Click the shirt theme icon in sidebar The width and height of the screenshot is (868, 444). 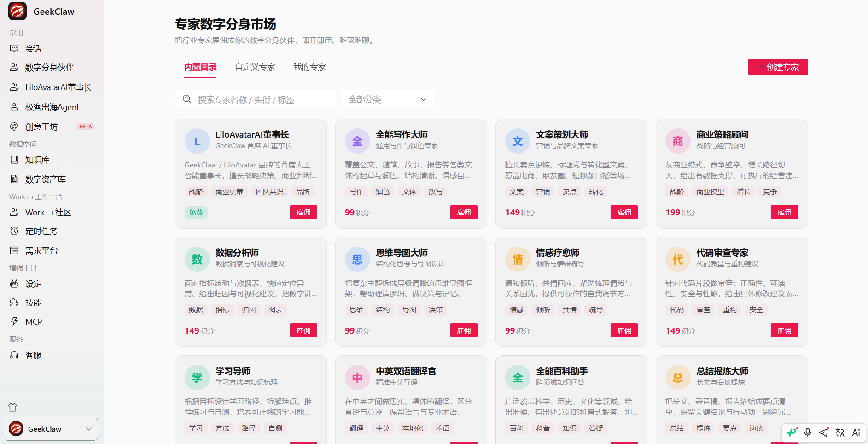pyautogui.click(x=12, y=407)
